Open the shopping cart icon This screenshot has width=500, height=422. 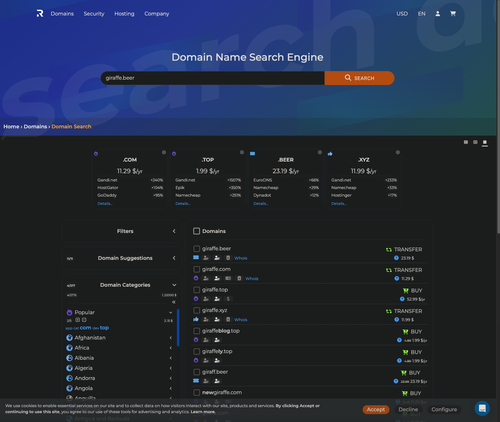(x=453, y=14)
